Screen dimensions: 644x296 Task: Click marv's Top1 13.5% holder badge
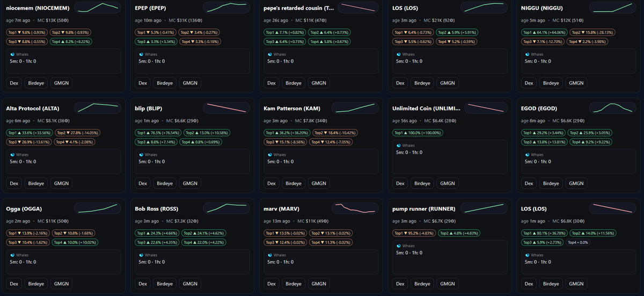click(x=285, y=233)
